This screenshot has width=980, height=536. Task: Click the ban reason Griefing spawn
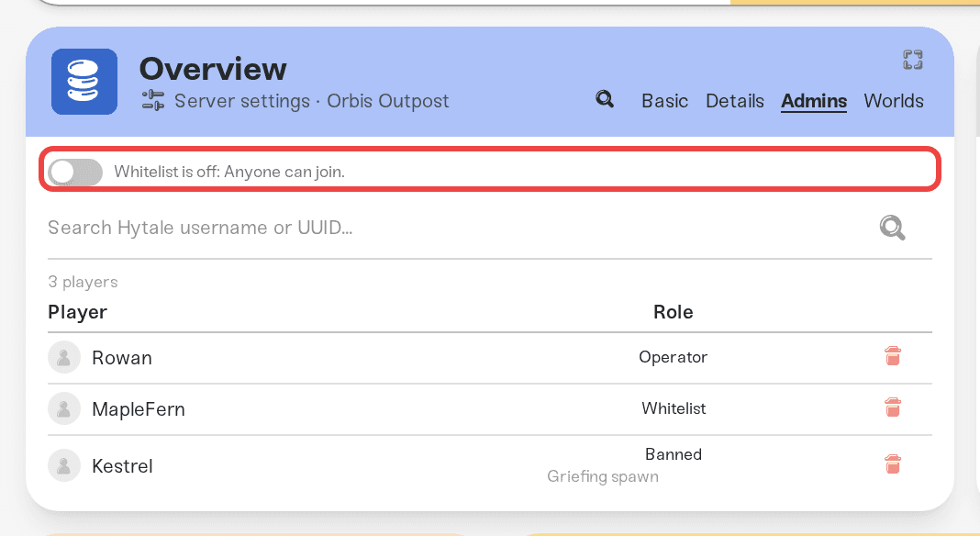click(x=603, y=476)
